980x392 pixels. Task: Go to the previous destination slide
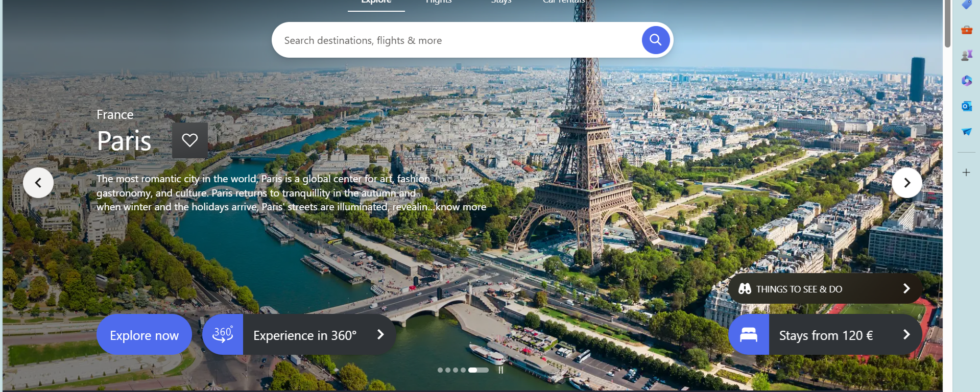pyautogui.click(x=38, y=183)
